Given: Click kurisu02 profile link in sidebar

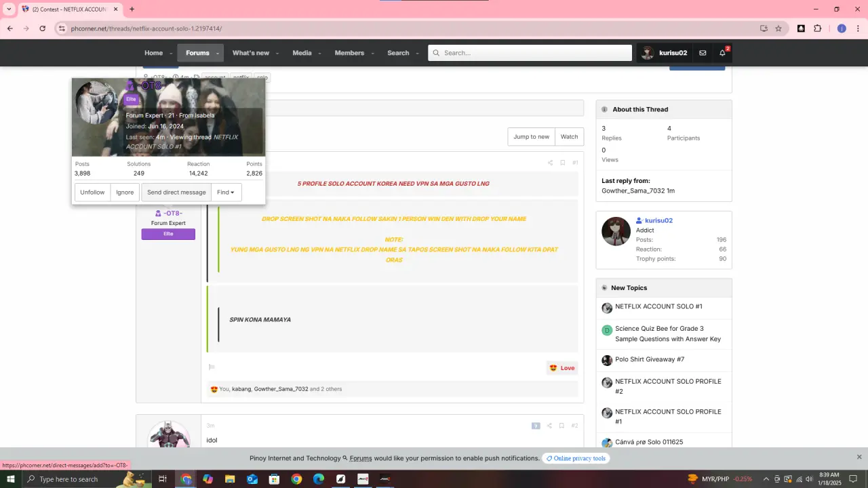Looking at the screenshot, I should click(x=658, y=220).
